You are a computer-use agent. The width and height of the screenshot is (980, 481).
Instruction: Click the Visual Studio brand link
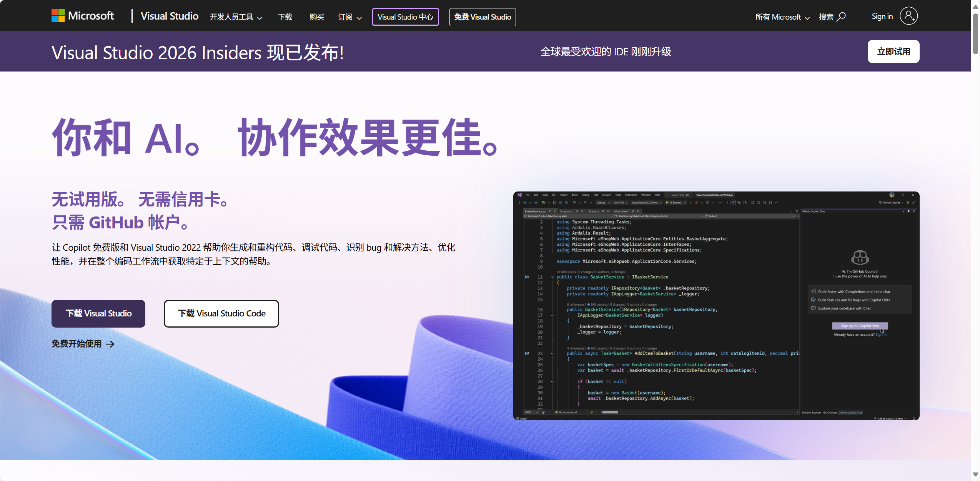coord(169,16)
